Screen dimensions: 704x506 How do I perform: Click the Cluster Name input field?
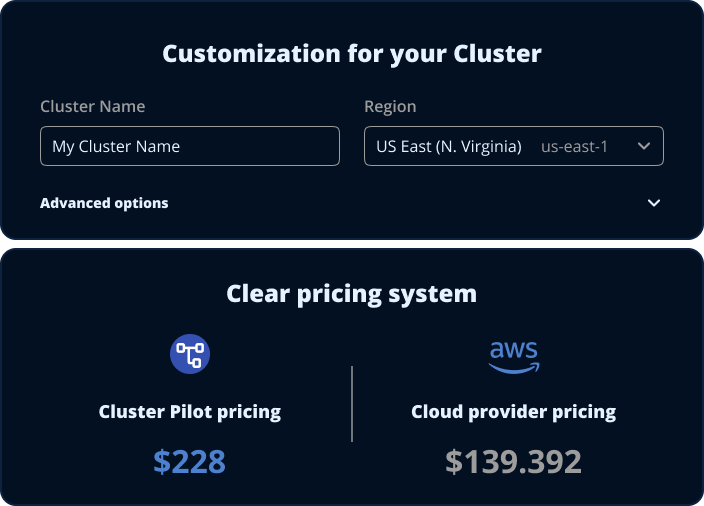click(190, 146)
